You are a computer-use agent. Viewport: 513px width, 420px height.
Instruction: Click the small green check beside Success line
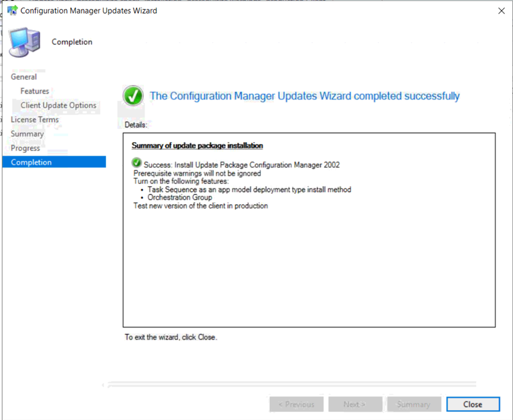point(137,164)
